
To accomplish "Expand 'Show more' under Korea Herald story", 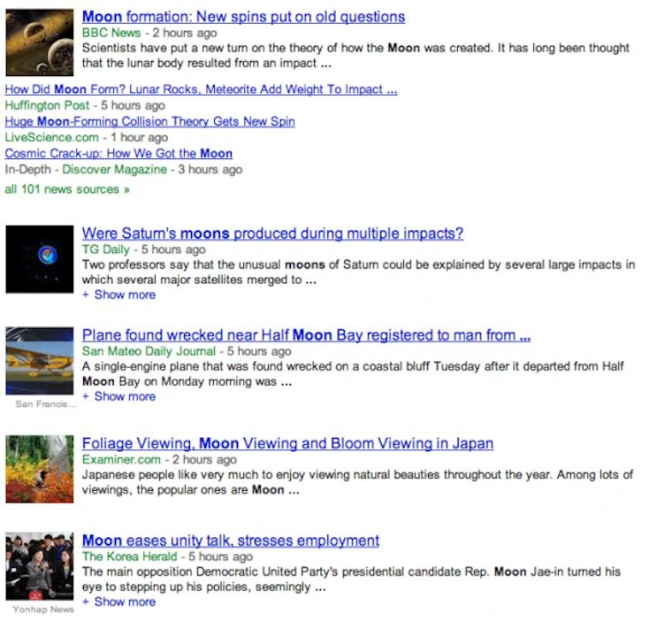I will [118, 602].
